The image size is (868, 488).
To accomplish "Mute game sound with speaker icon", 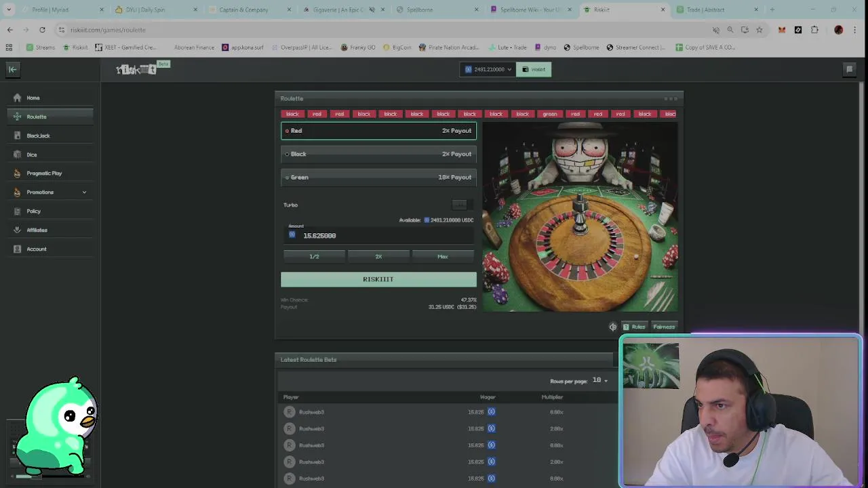I will point(613,327).
